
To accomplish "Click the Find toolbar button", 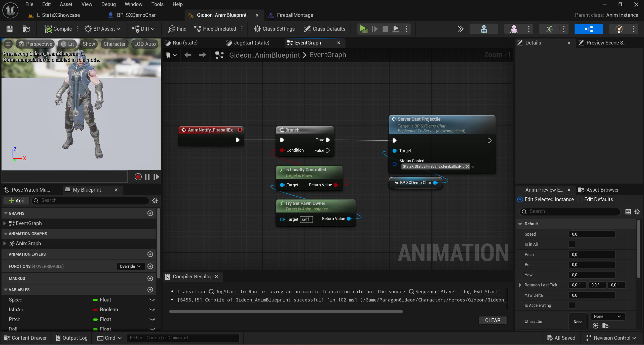I will tap(177, 29).
